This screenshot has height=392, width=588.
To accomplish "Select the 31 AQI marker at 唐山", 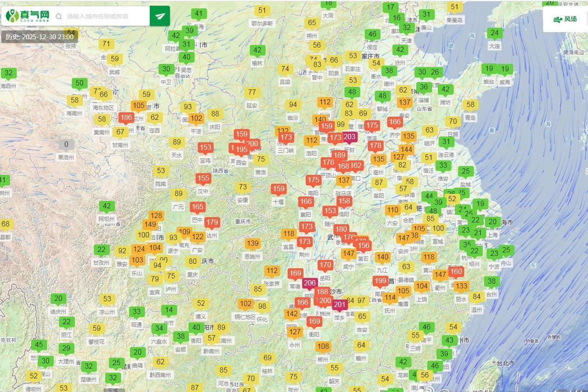I will tap(427, 14).
